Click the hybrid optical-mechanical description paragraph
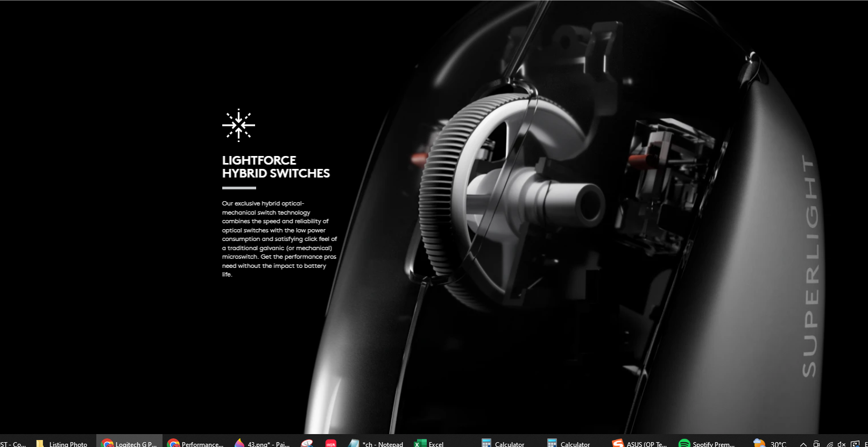 click(x=279, y=239)
